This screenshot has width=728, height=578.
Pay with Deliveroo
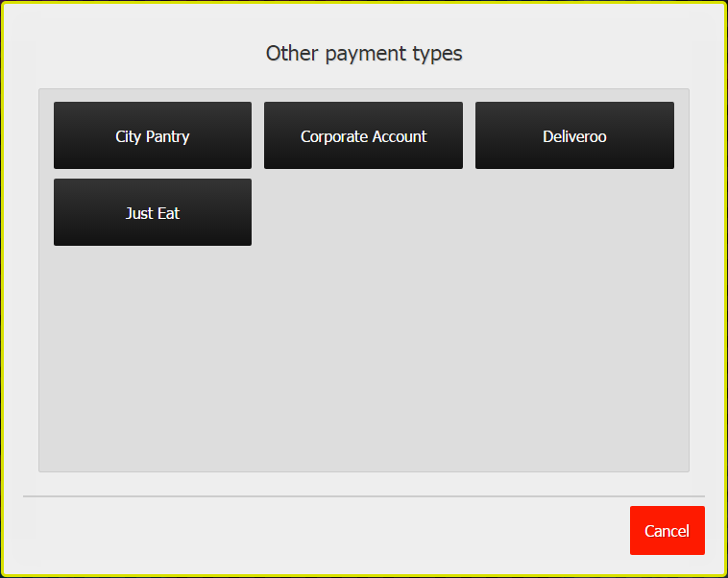click(574, 135)
